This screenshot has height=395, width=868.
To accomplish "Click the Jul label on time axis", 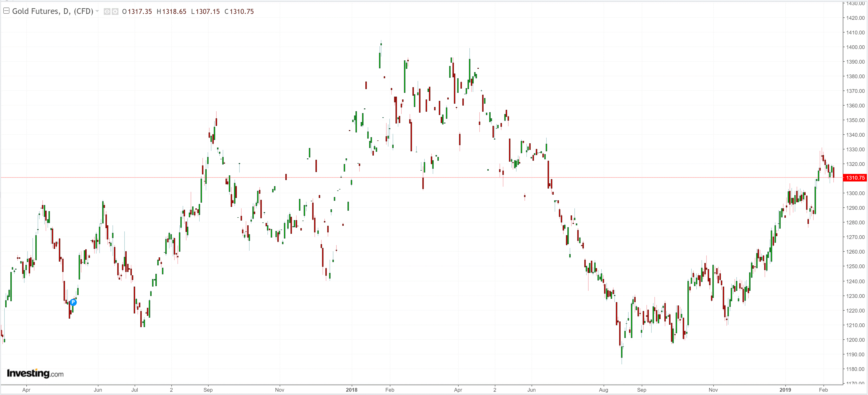I will (134, 390).
